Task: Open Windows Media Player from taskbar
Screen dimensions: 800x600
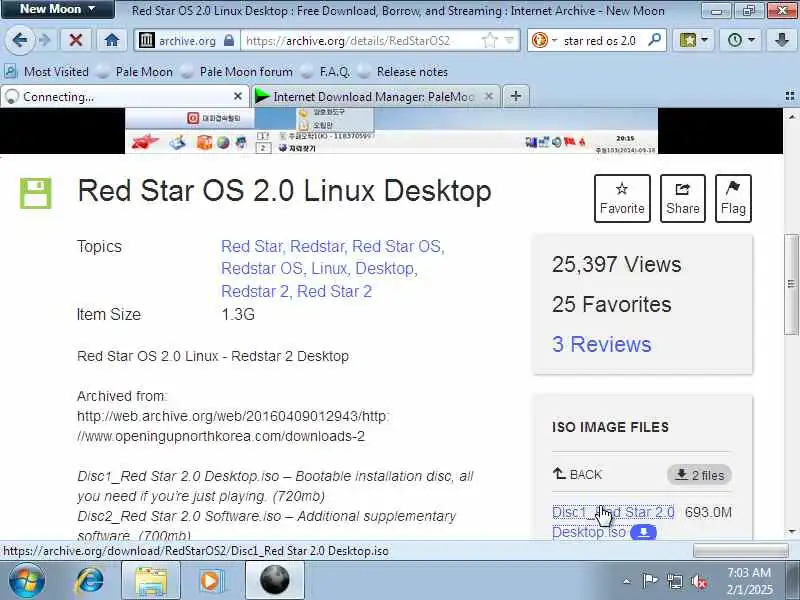Action: [x=210, y=581]
